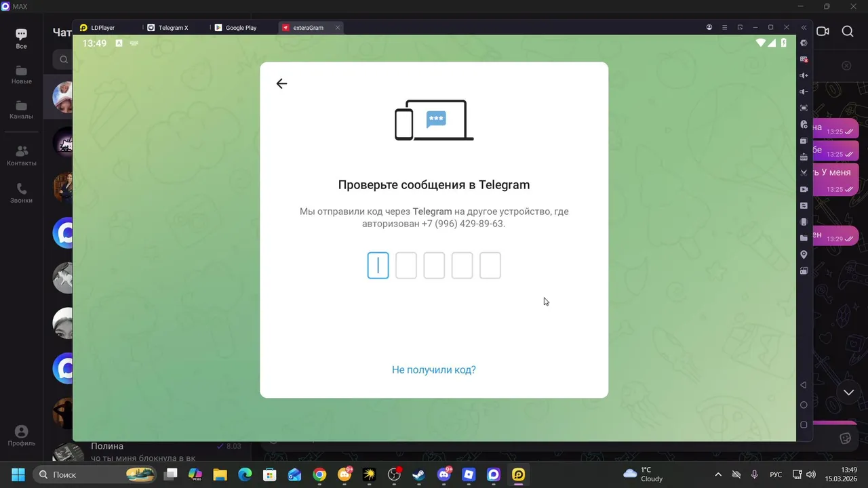Install APK via LDPlayer toolbar
868x488 pixels.
(x=804, y=157)
